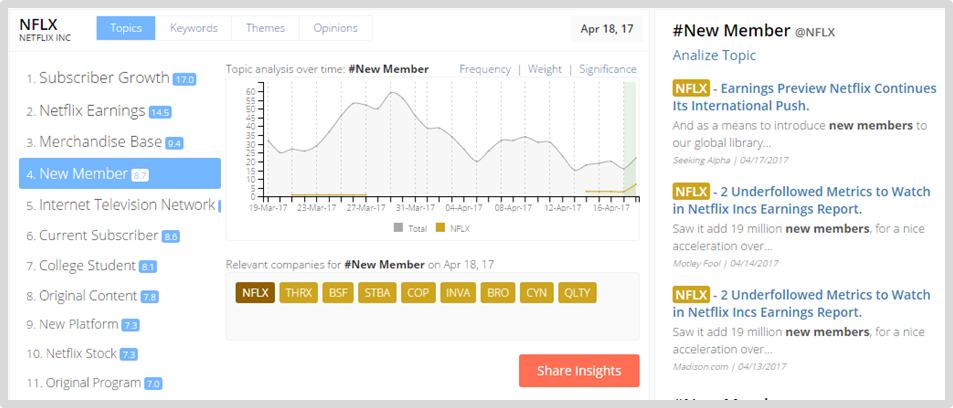953x408 pixels.
Task: Click NFLX badge on Madison.com article
Action: 691,295
